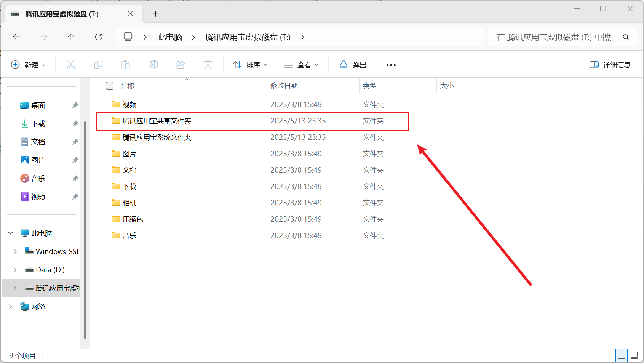Add a new tab with plus button
Image resolution: width=644 pixels, height=363 pixels.
[155, 14]
